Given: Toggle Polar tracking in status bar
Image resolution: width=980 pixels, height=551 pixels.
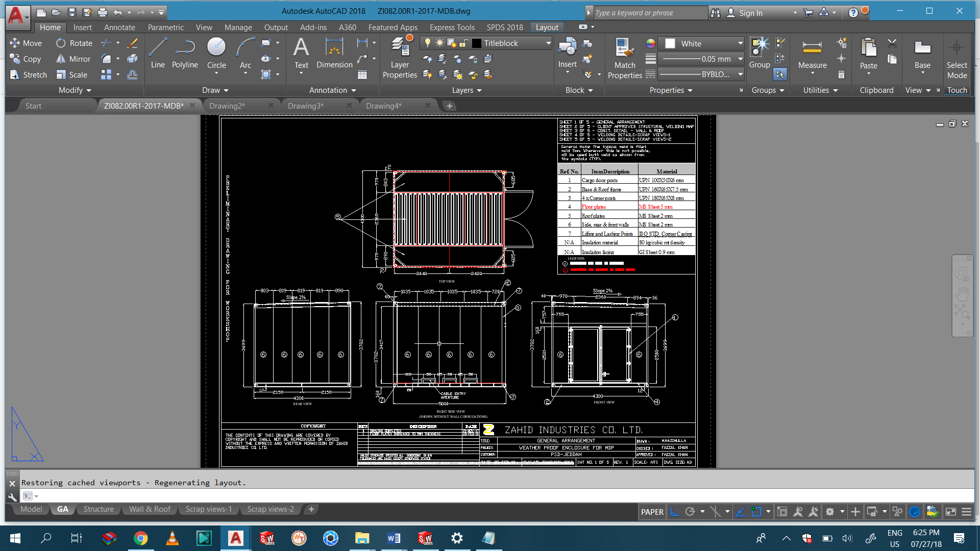Looking at the screenshot, I should [690, 512].
